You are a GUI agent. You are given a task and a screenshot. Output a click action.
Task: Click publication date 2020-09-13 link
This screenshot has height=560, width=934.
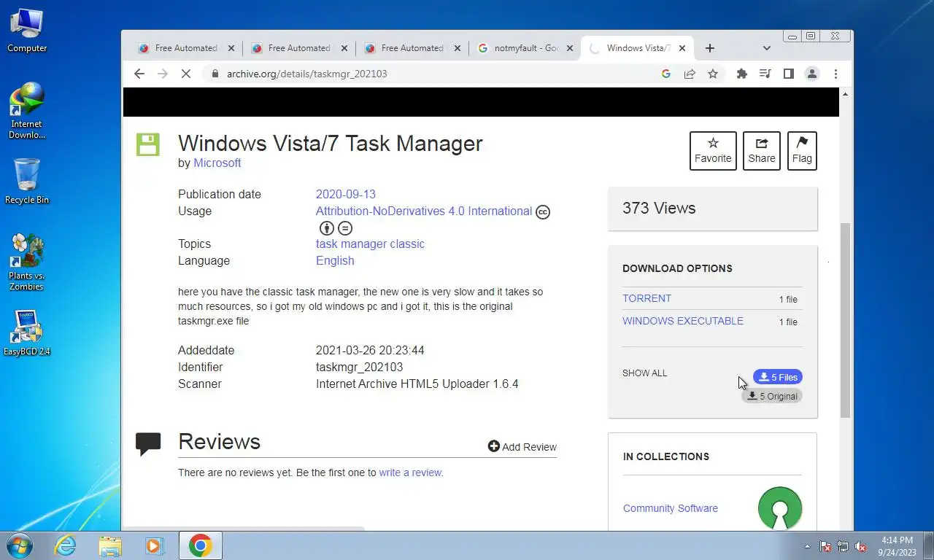click(346, 195)
